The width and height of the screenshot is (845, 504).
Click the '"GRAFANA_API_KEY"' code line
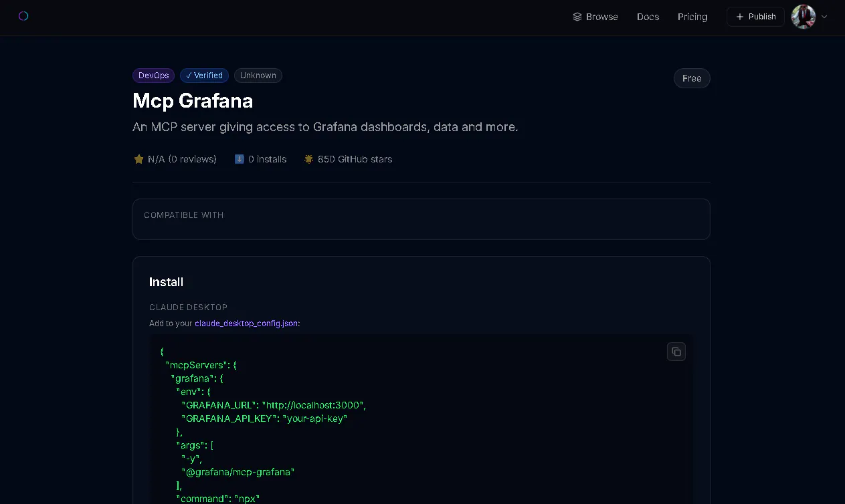[264, 418]
